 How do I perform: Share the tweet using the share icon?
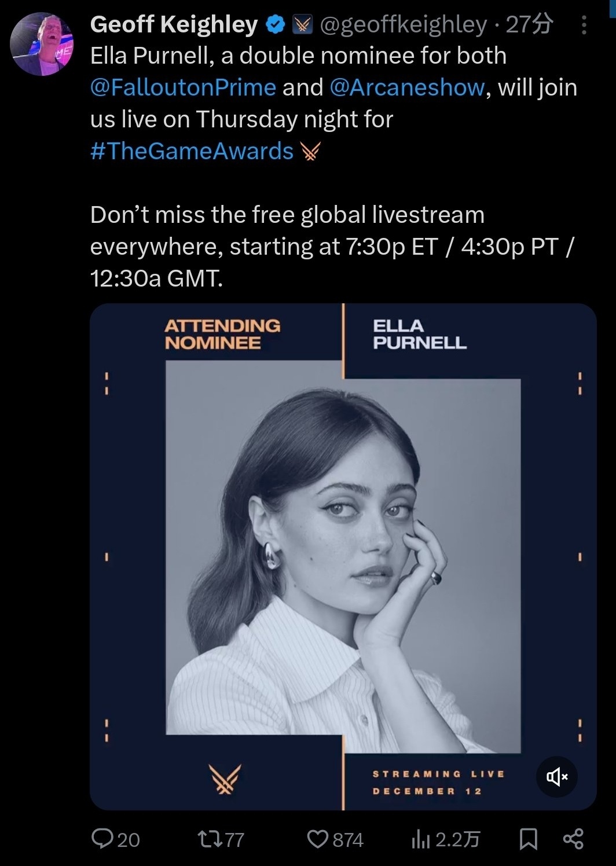(573, 839)
